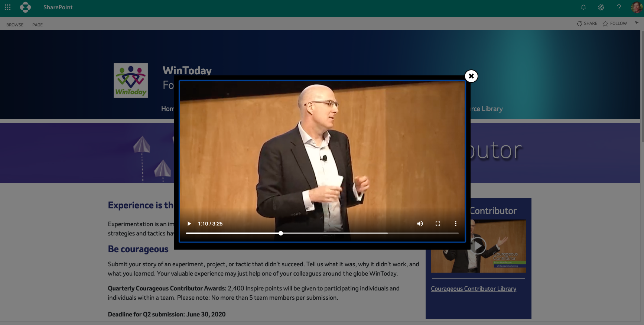
Task: Open the PAGE ribbon tab
Action: [38, 25]
